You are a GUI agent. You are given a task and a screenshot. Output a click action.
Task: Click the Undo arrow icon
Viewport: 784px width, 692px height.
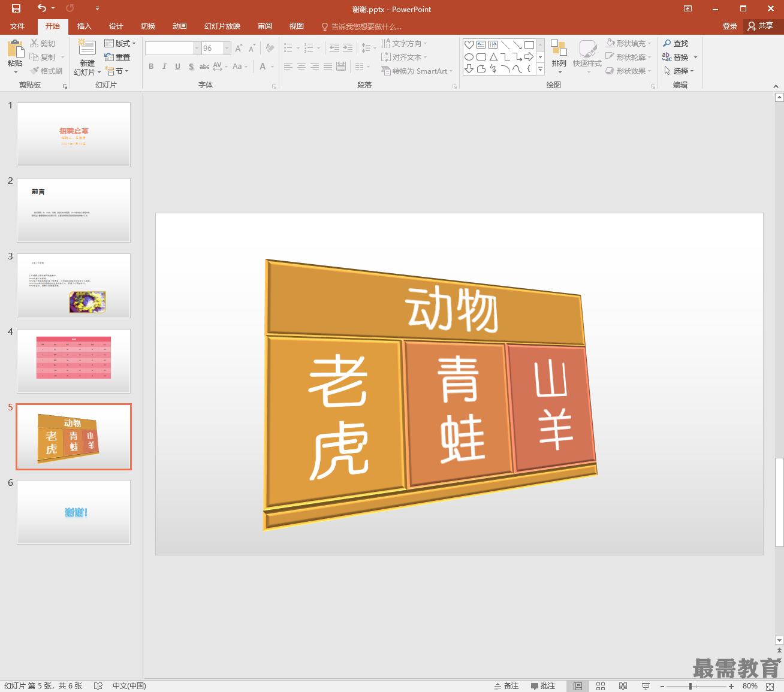[x=42, y=8]
